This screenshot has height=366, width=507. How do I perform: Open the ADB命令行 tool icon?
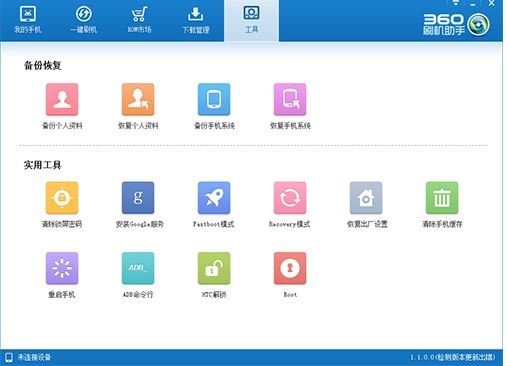coord(138,268)
